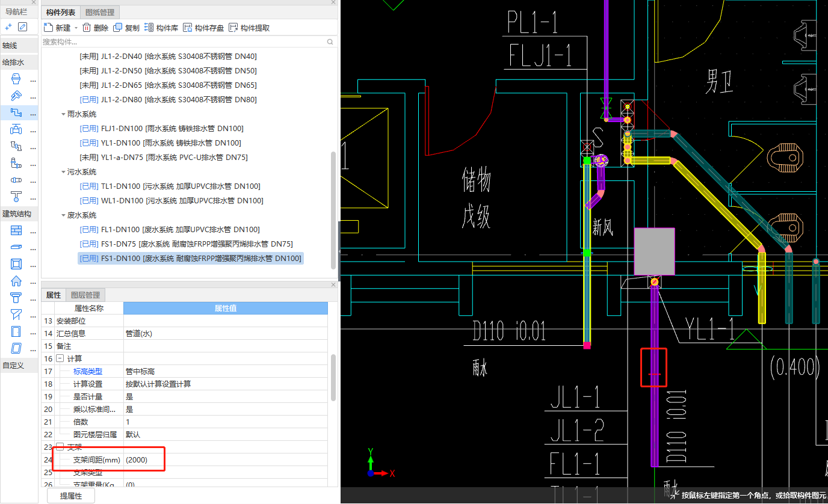
Task: Click the 构件存盘 save components button
Action: [x=203, y=28]
